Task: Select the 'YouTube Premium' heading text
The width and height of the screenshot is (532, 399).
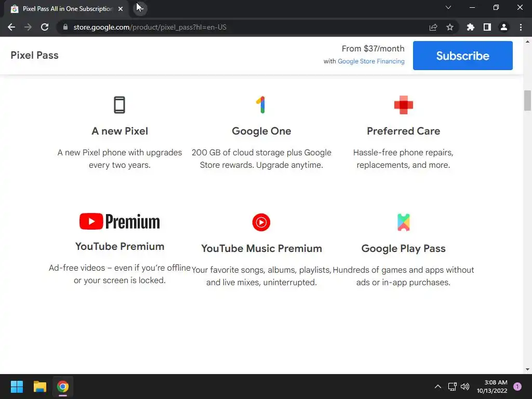Action: pos(119,246)
